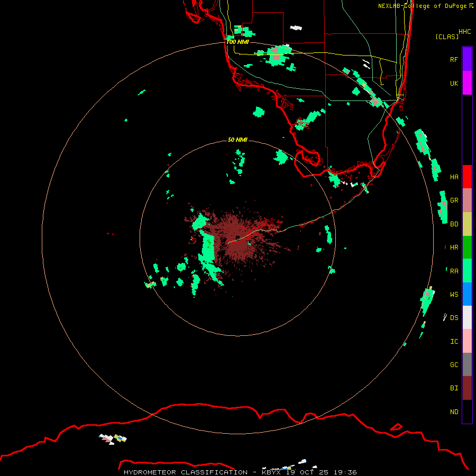
Task: Click the dusty pink GR legend swatch
Action: click(467, 200)
